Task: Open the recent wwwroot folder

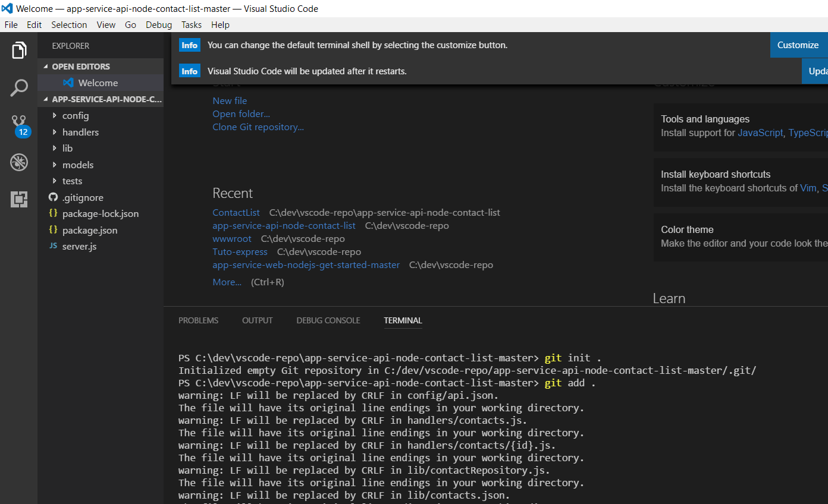Action: [x=232, y=238]
